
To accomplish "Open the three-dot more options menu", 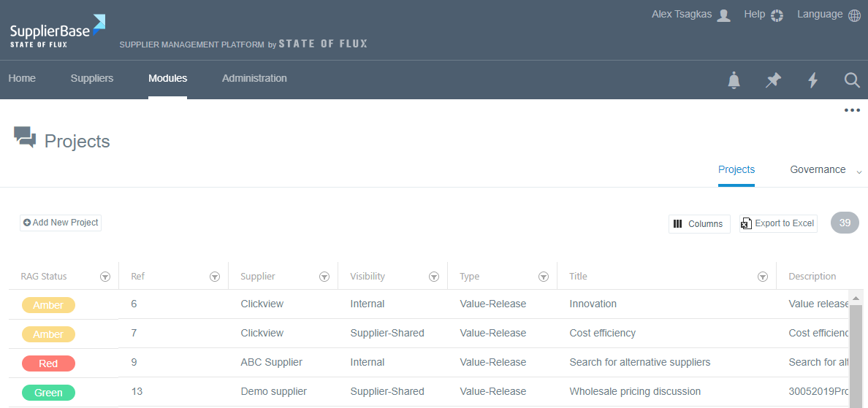I will [x=852, y=110].
